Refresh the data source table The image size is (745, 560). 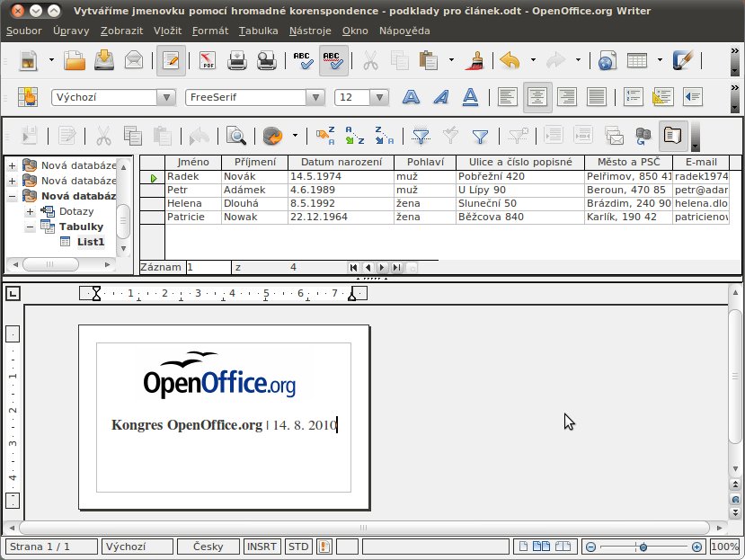(x=272, y=136)
